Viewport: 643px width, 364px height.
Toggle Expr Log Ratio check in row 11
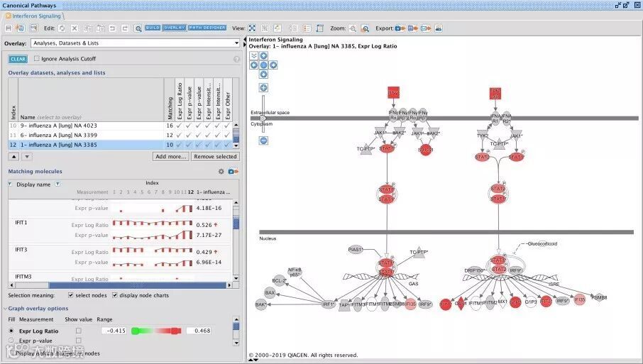179,135
